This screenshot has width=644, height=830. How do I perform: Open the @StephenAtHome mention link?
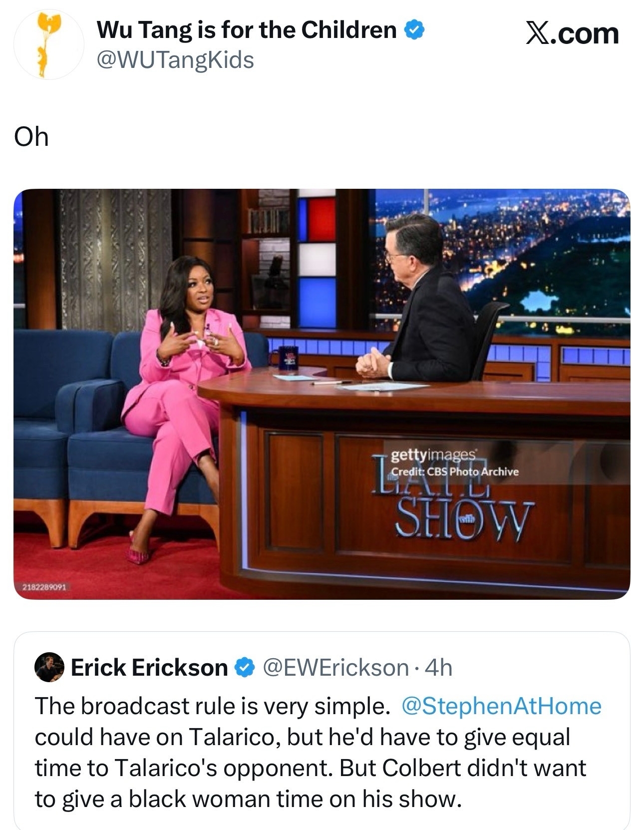pyautogui.click(x=501, y=706)
